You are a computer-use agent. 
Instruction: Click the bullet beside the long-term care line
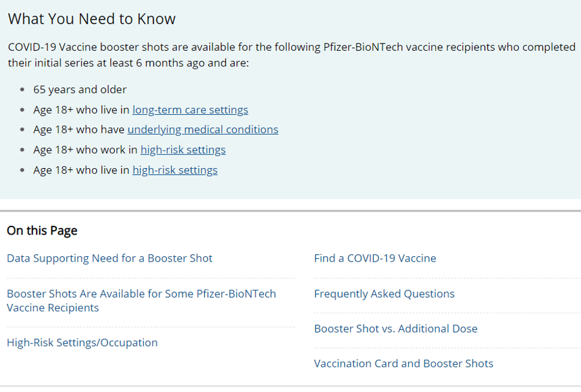(22, 110)
